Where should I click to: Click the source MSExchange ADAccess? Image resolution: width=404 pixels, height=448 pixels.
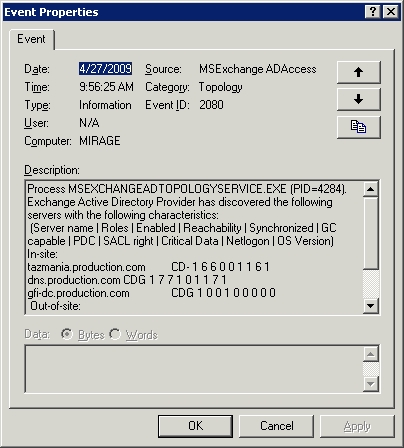pyautogui.click(x=258, y=69)
